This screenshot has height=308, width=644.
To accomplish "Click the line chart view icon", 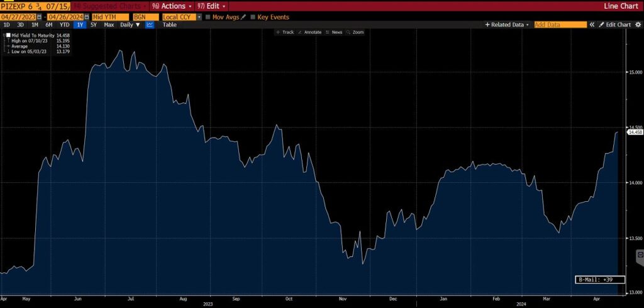I will pyautogui.click(x=150, y=25).
